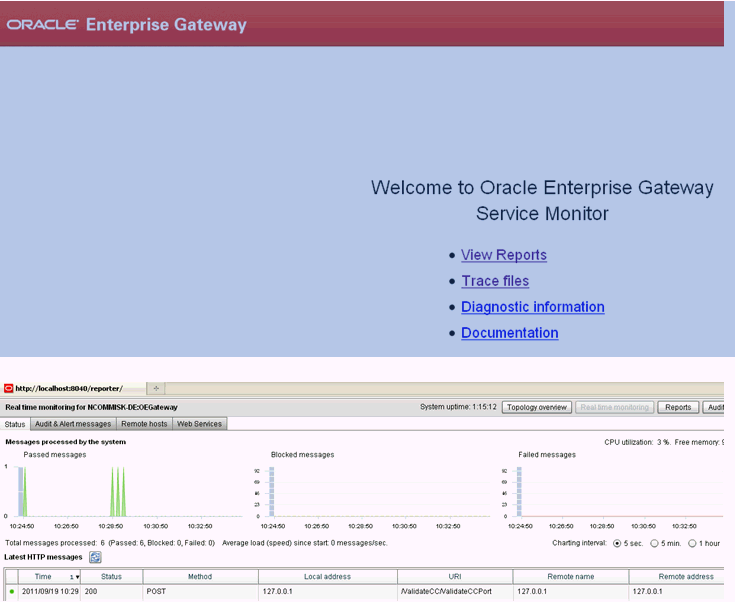735x602 pixels.
Task: Click the Topology overview button
Action: click(537, 407)
